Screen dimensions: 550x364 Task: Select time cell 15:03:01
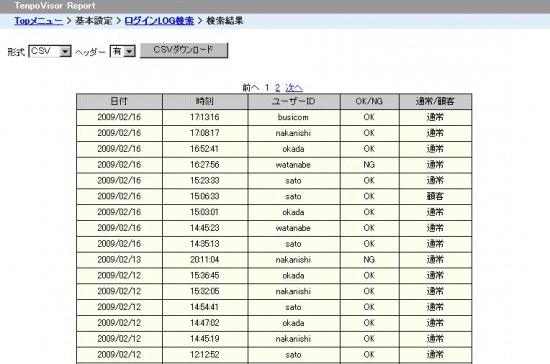[205, 212]
